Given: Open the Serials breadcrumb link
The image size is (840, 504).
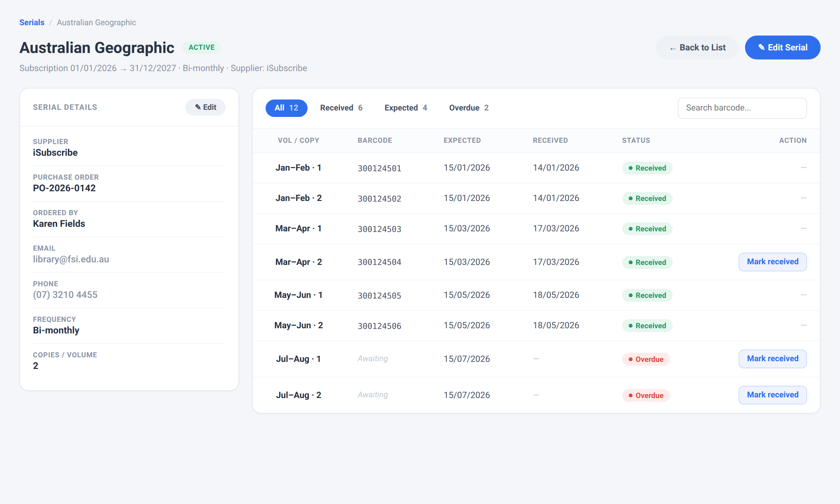Looking at the screenshot, I should [x=32, y=22].
